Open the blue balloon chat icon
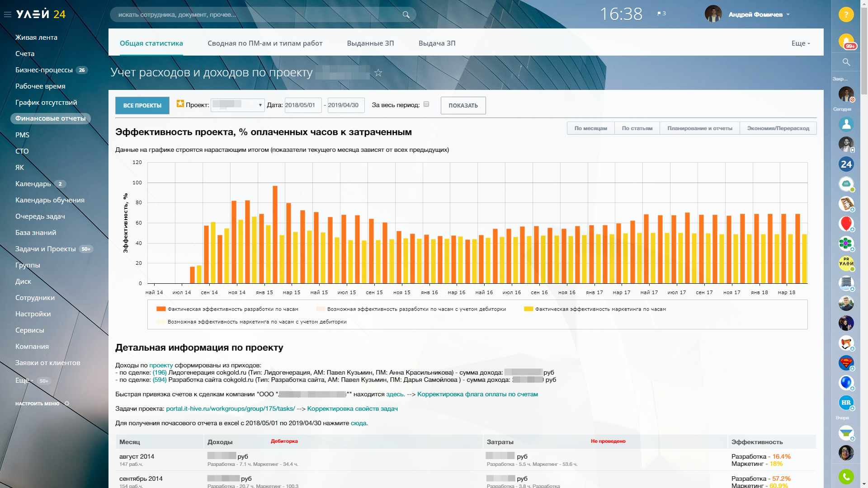The height and width of the screenshot is (488, 868). tap(846, 383)
